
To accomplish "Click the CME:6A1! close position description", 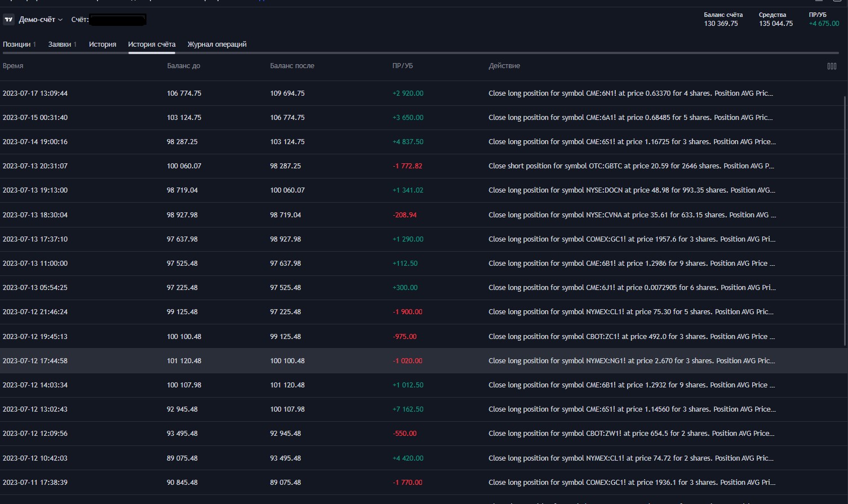I will [631, 118].
